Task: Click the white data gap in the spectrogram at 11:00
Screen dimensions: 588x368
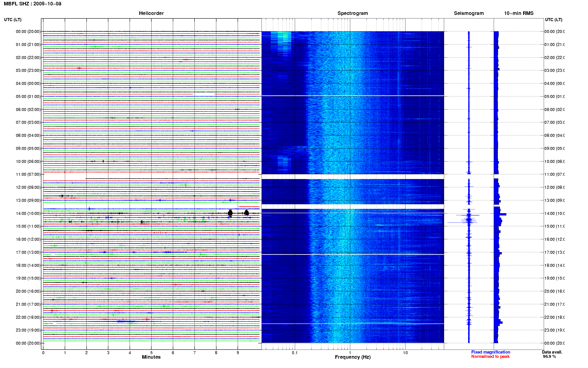Action: tap(353, 177)
